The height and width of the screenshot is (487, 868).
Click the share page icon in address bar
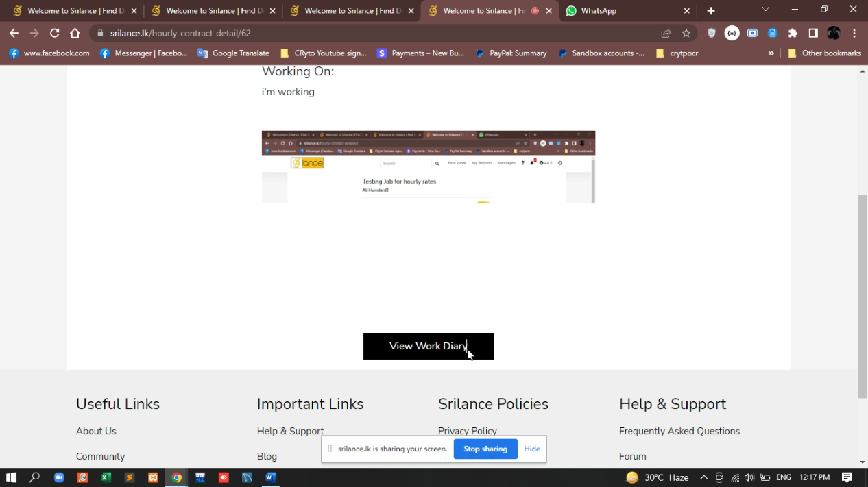pyautogui.click(x=666, y=33)
